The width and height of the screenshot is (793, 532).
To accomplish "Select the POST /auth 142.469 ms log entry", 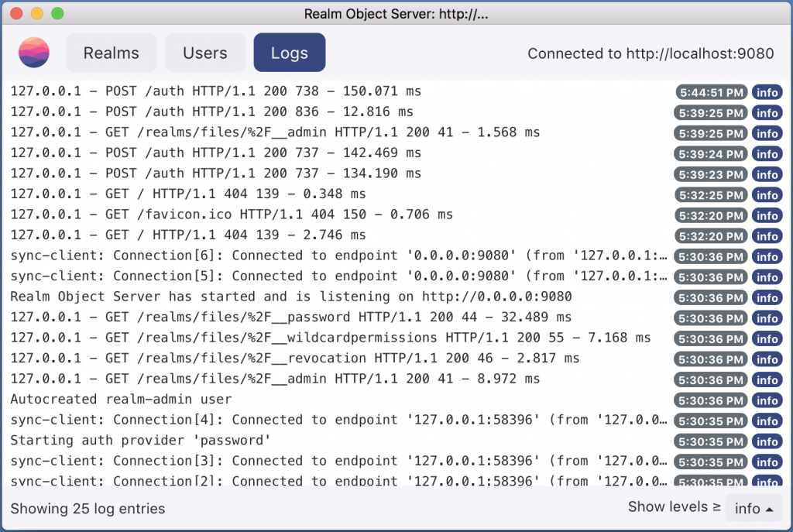I will 396,153.
